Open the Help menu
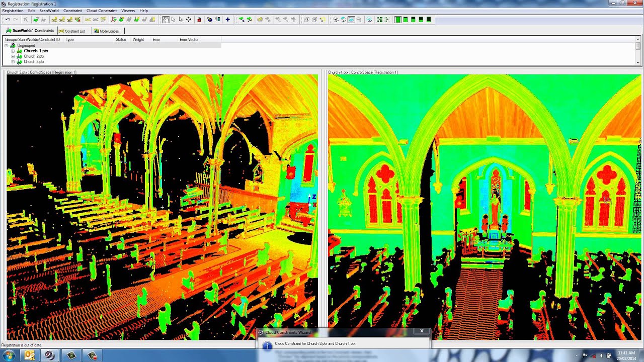Image resolution: width=644 pixels, height=362 pixels. [143, 11]
